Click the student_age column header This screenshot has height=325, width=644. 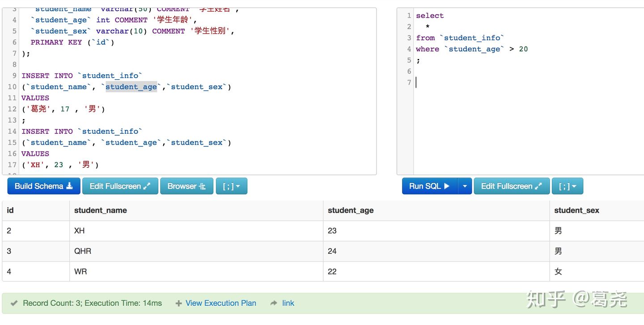click(351, 210)
